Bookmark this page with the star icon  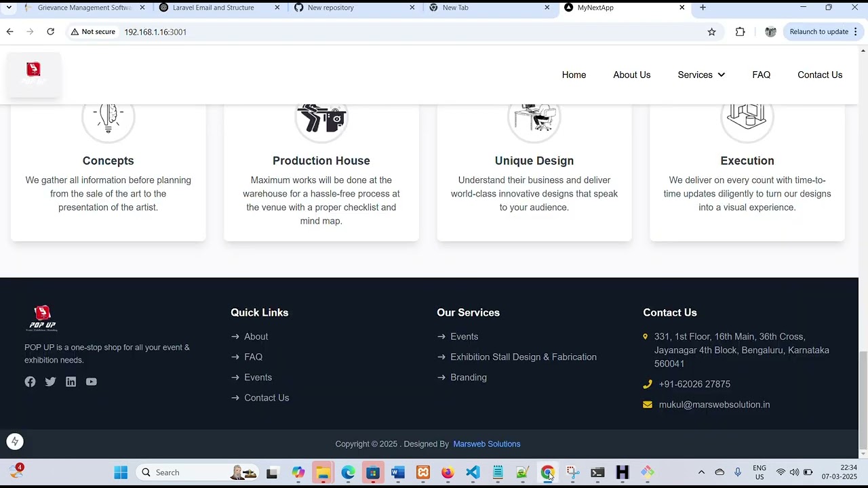[711, 32]
